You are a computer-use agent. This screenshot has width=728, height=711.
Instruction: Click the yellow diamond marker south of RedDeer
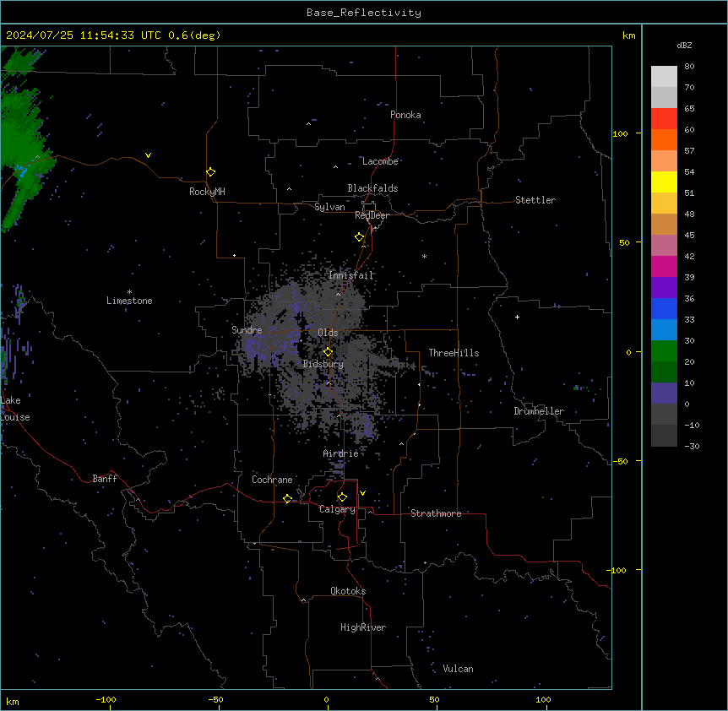coord(359,237)
